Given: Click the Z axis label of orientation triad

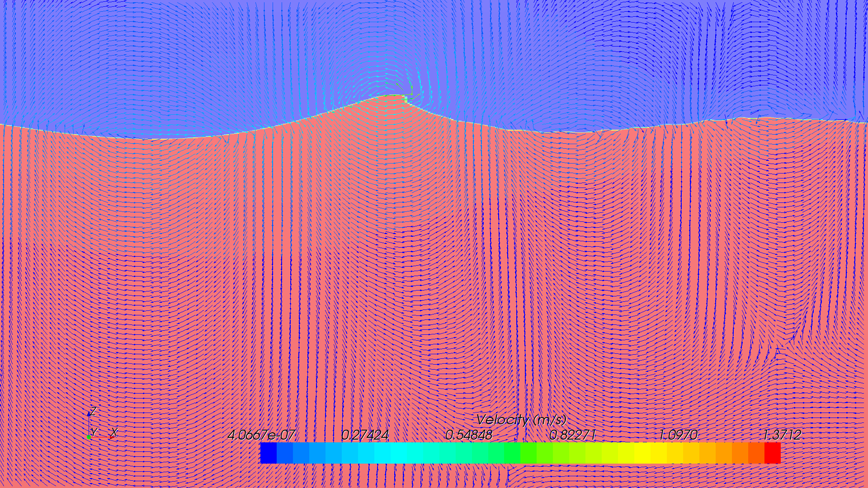Looking at the screenshot, I should point(93,411).
